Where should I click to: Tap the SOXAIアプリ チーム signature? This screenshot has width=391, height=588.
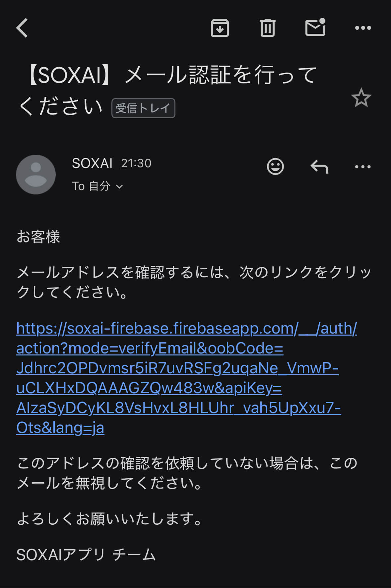click(86, 555)
